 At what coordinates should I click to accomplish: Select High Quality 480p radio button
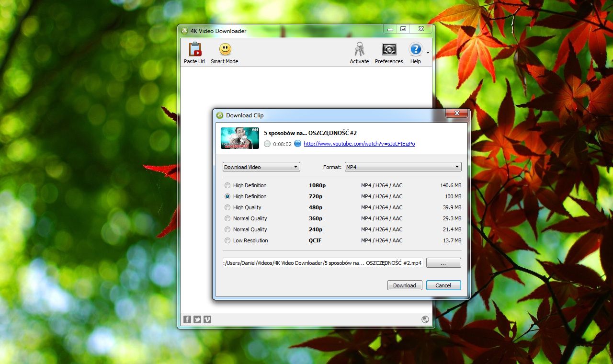pyautogui.click(x=227, y=207)
